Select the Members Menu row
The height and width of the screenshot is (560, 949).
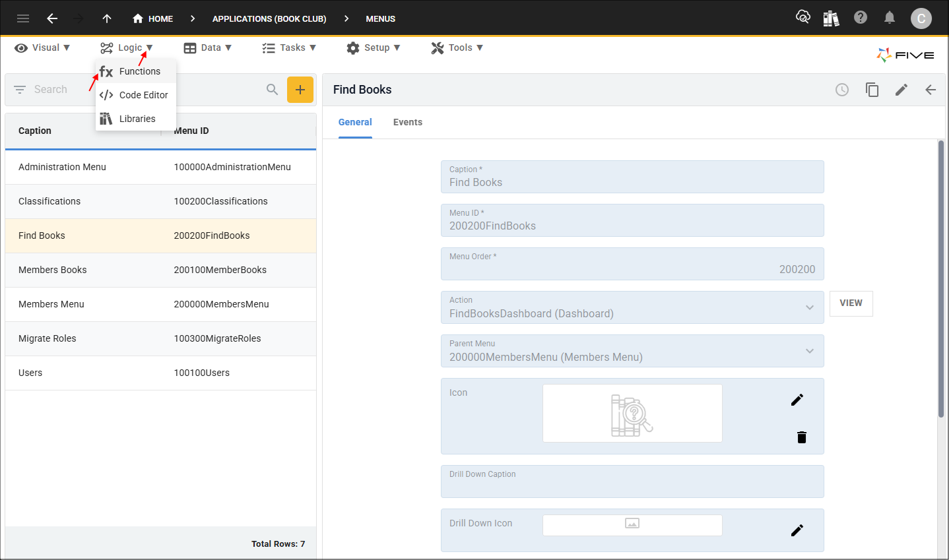click(160, 304)
